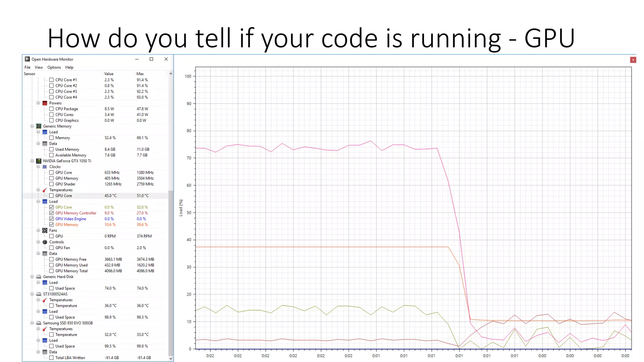Collapse the GPU Temperatures group
The width and height of the screenshot is (644, 362).
[x=38, y=190]
